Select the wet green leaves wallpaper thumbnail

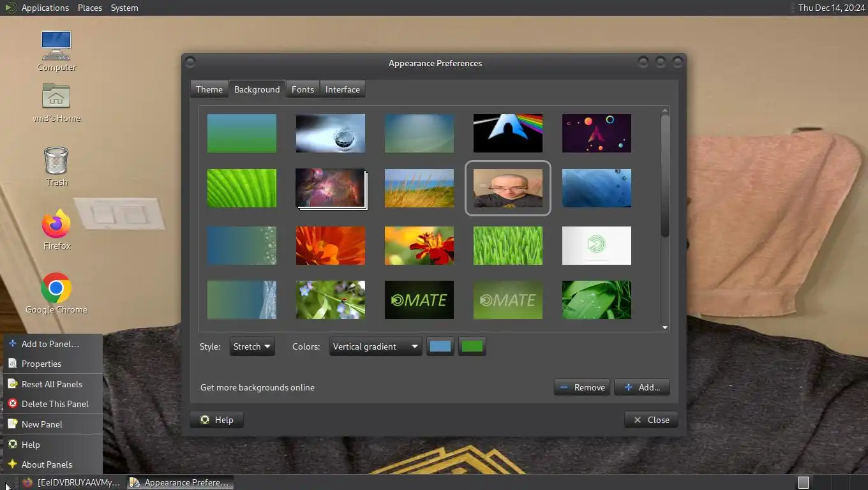tap(597, 300)
